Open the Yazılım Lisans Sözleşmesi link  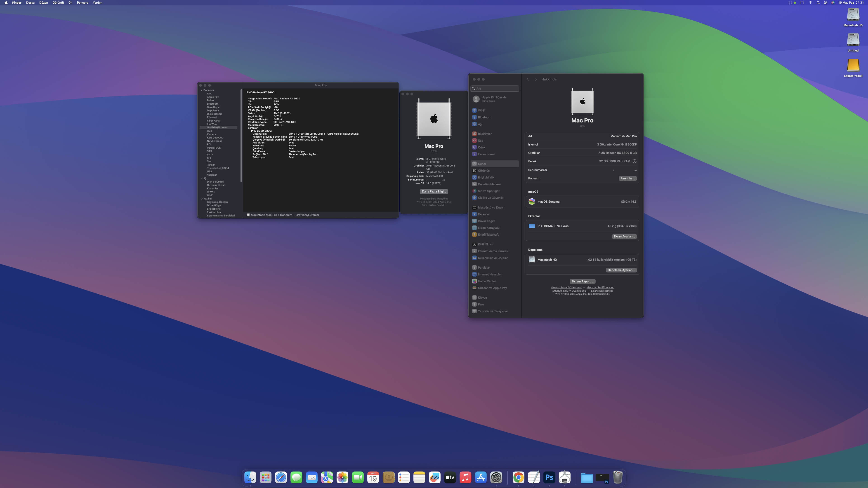pyautogui.click(x=566, y=288)
